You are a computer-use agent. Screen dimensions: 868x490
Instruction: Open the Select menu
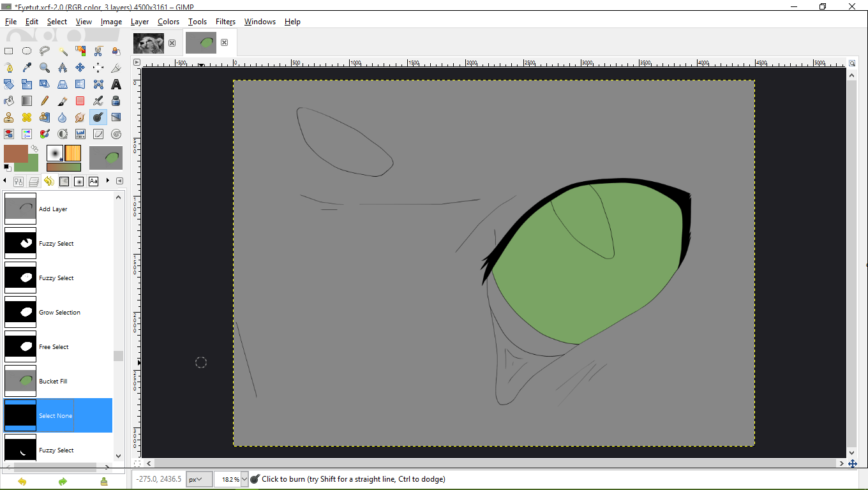(57, 22)
